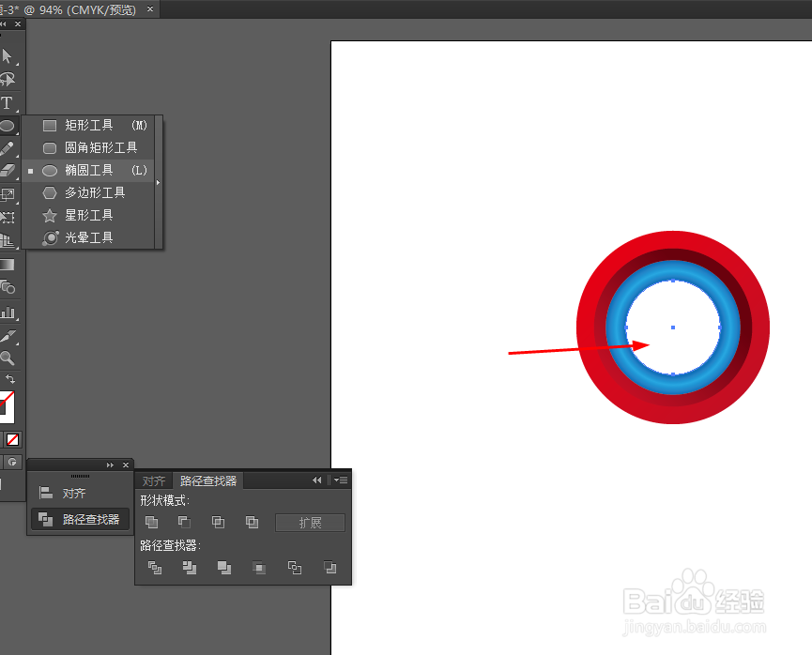812x655 pixels.
Task: Select the Slice tool
Action: tap(7, 336)
